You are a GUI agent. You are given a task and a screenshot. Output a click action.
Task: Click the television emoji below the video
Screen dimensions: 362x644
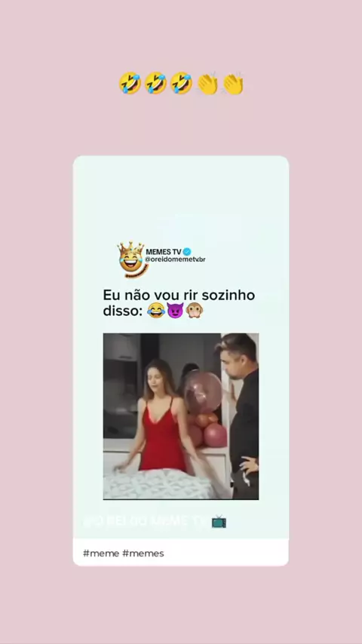pyautogui.click(x=219, y=522)
